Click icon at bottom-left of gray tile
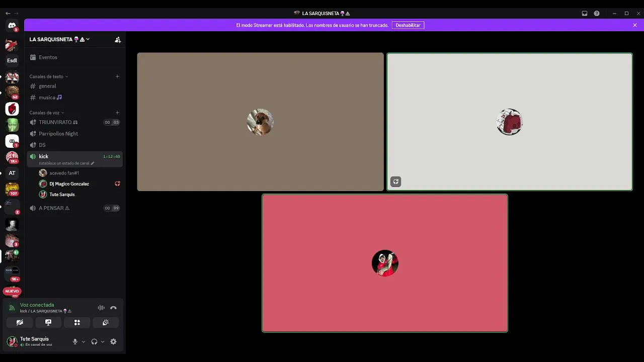Viewport: 644px width, 362px height. (396, 182)
